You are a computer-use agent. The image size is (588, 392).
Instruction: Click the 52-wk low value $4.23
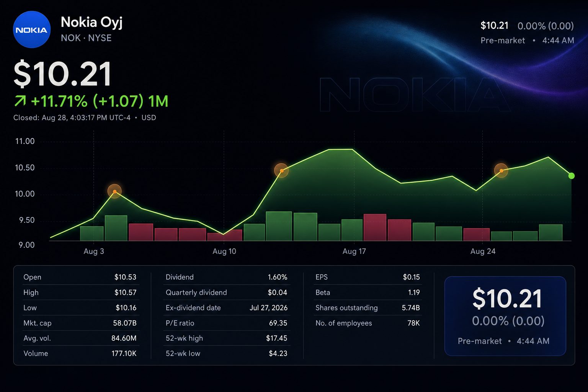(278, 353)
